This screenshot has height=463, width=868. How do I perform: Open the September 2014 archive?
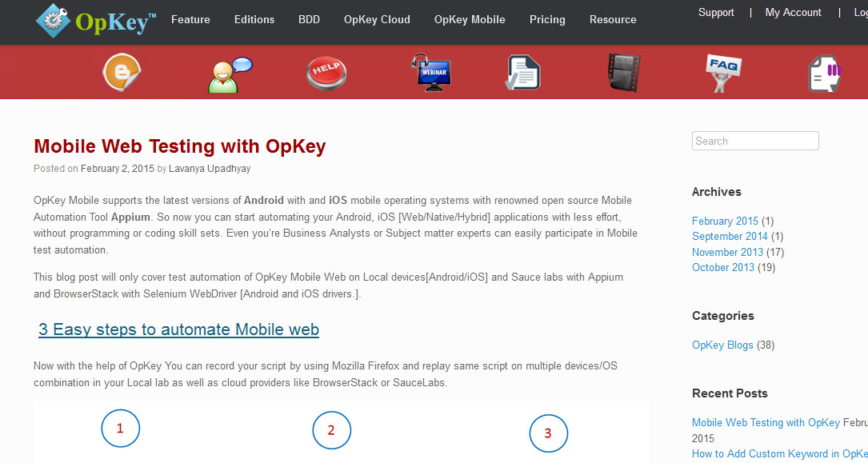pos(730,236)
